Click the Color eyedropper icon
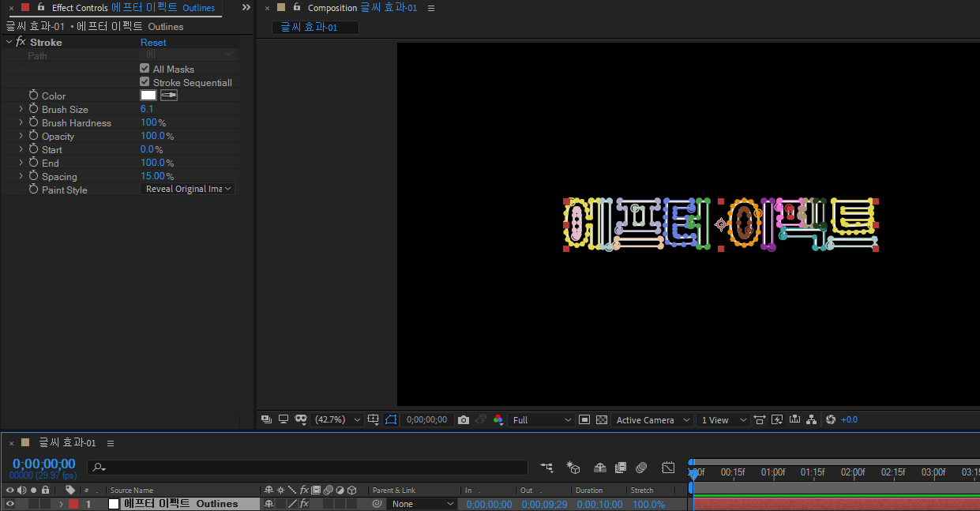Image resolution: width=980 pixels, height=511 pixels. 169,96
